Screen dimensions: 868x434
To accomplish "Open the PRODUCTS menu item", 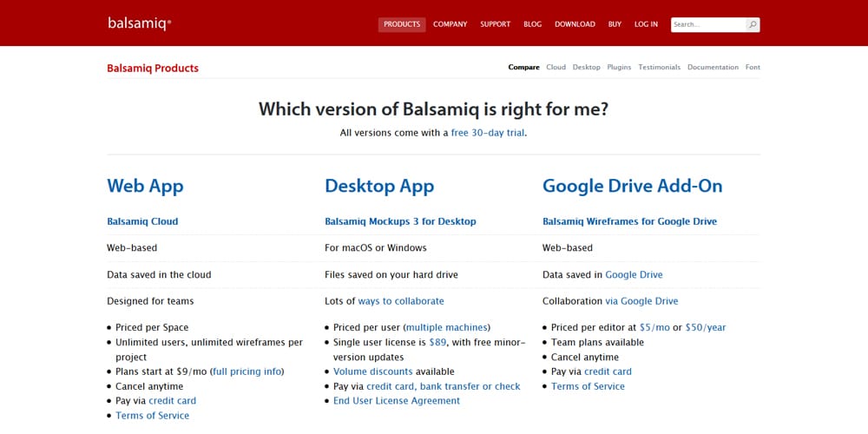I will point(402,24).
